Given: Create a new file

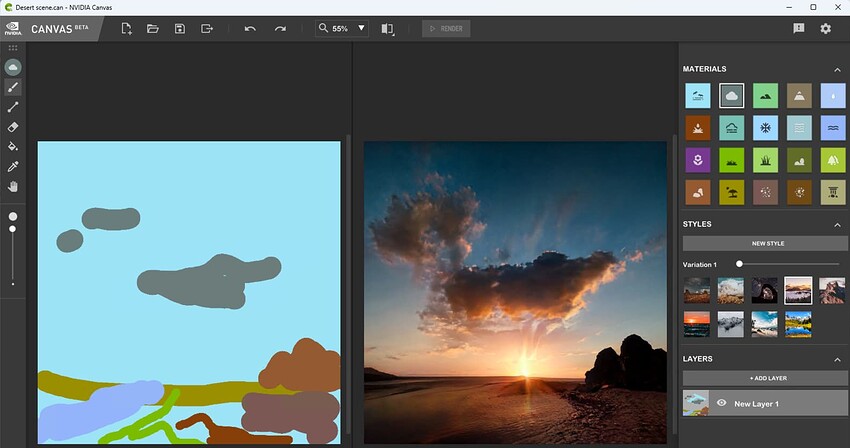Looking at the screenshot, I should tap(126, 29).
